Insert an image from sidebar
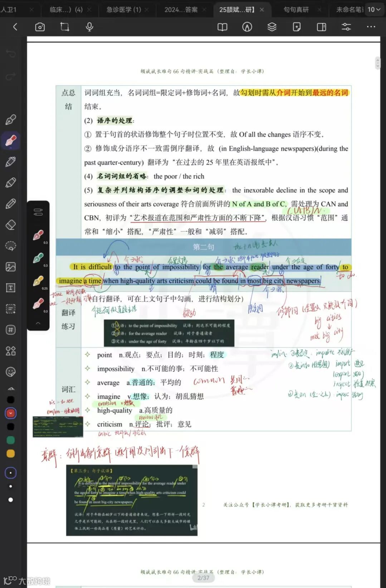 [11, 267]
